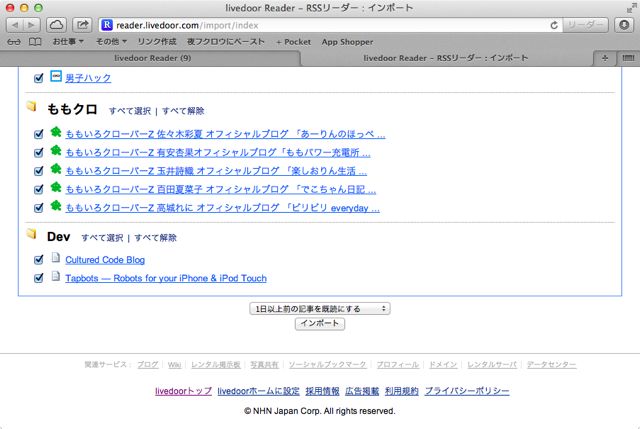Click すべて選択 for Dev folder
Image resolution: width=640 pixels, height=429 pixels.
[x=102, y=238]
